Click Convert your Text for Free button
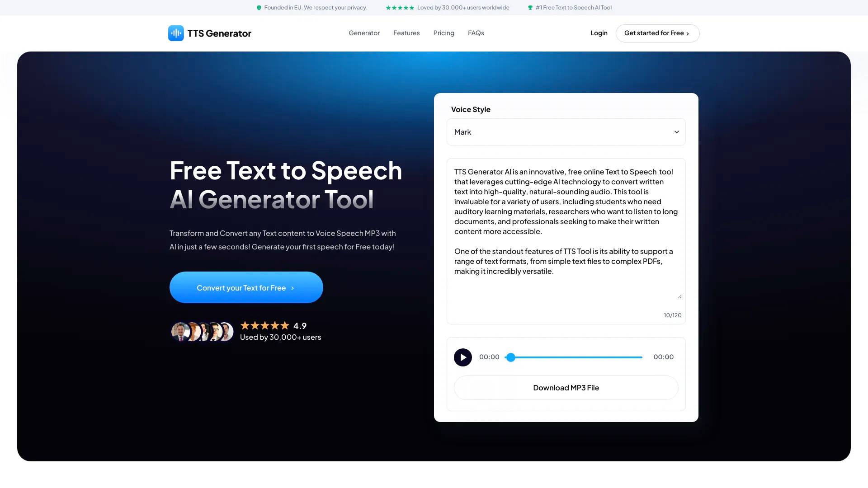The width and height of the screenshot is (868, 488). click(x=245, y=287)
